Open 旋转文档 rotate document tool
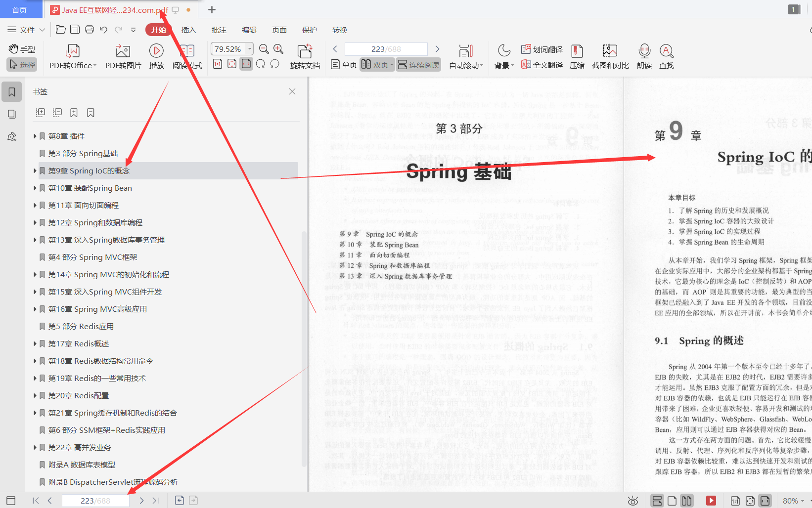Screen dimensions: 812x508 pyautogui.click(x=305, y=56)
